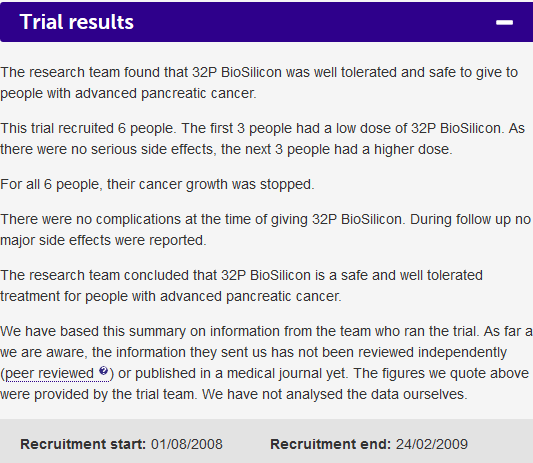This screenshot has width=533, height=463.
Task: Click the paragraph 'The research team concluded'
Action: pyautogui.click(x=241, y=286)
